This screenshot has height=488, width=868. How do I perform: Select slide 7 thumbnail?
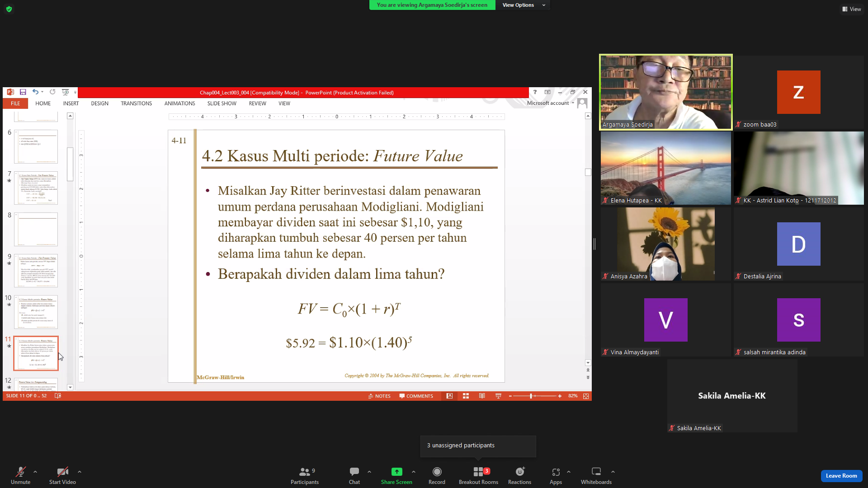(36, 188)
